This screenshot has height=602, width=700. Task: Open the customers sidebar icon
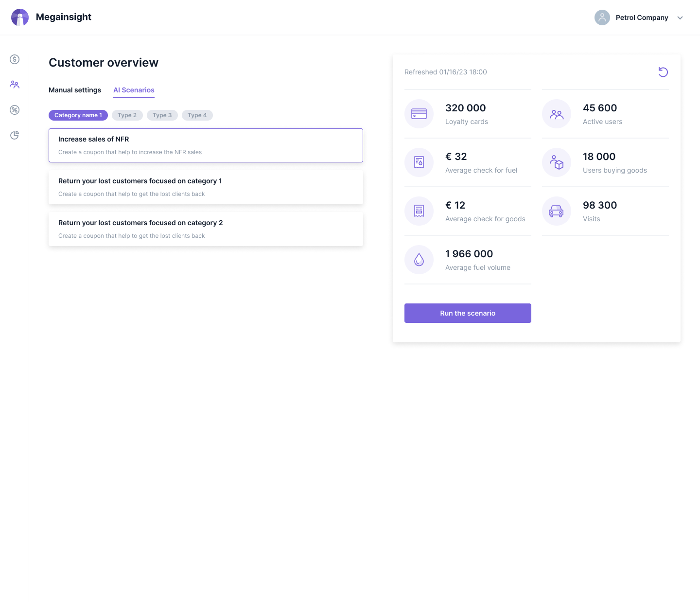pos(15,85)
